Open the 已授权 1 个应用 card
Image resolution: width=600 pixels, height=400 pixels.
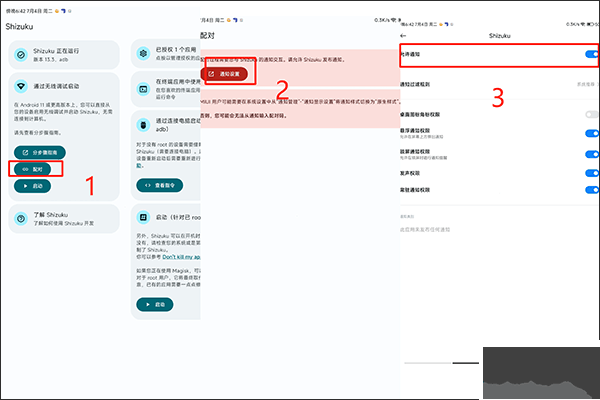click(x=165, y=52)
